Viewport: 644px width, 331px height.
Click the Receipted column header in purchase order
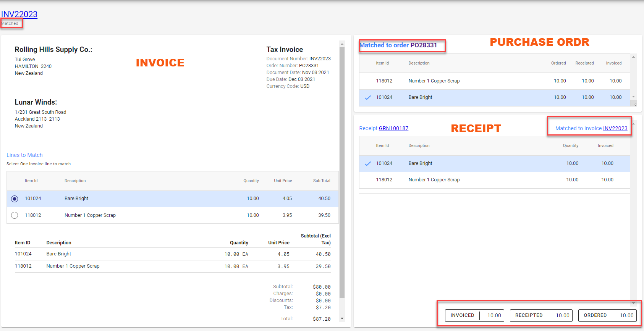(x=584, y=63)
